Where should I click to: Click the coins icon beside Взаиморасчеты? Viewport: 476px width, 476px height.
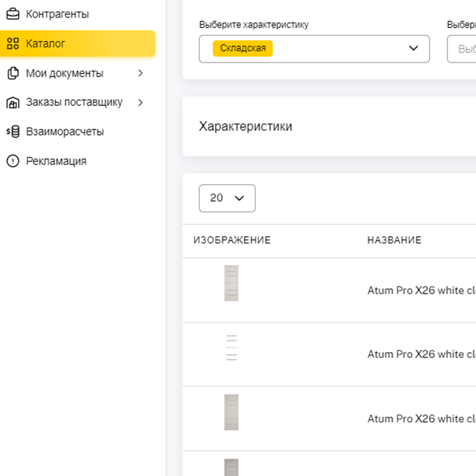click(x=13, y=132)
